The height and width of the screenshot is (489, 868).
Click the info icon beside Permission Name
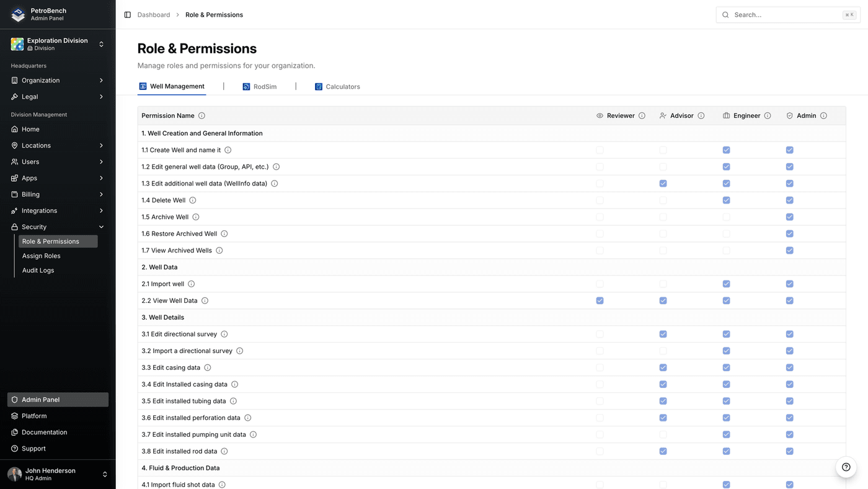201,115
